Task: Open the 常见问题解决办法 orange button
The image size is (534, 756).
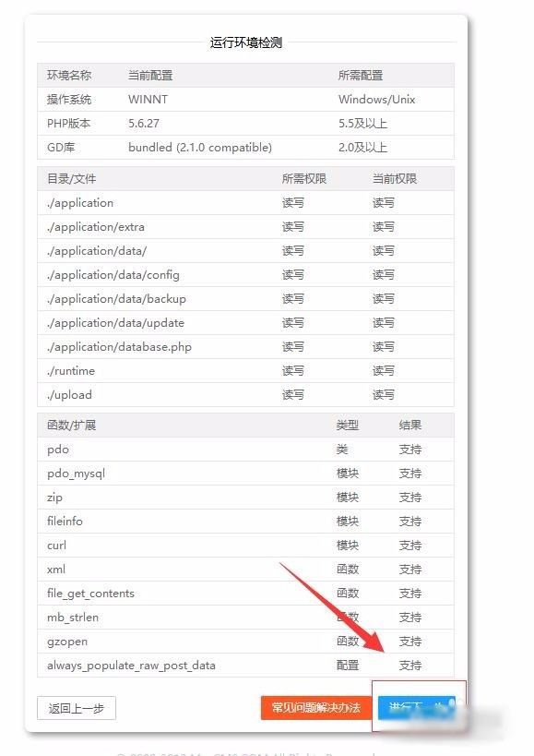Action: coord(315,707)
